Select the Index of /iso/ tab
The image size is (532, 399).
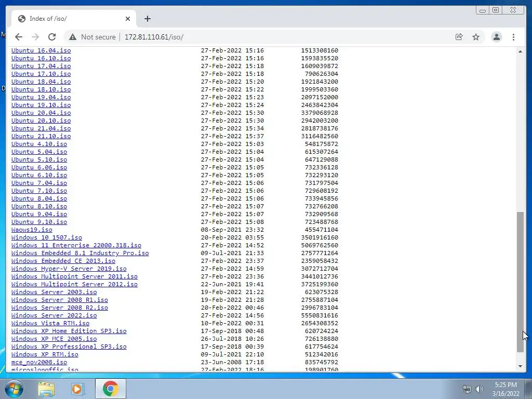(x=74, y=19)
